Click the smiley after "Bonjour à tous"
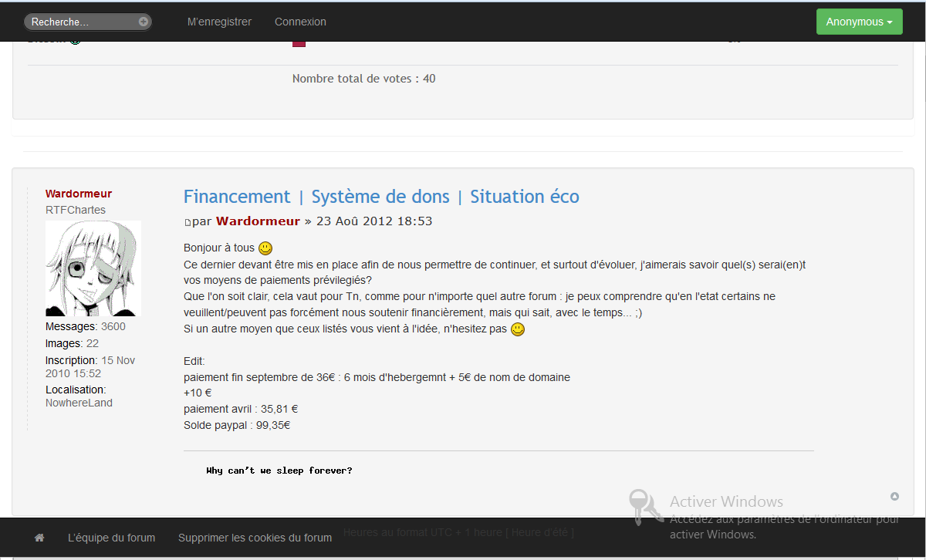Image resolution: width=926 pixels, height=560 pixels. click(265, 248)
